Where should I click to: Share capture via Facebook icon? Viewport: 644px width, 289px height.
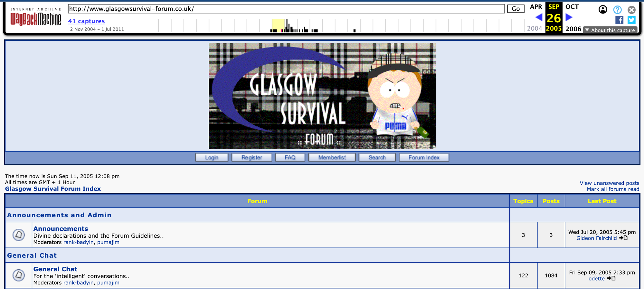[x=619, y=20]
